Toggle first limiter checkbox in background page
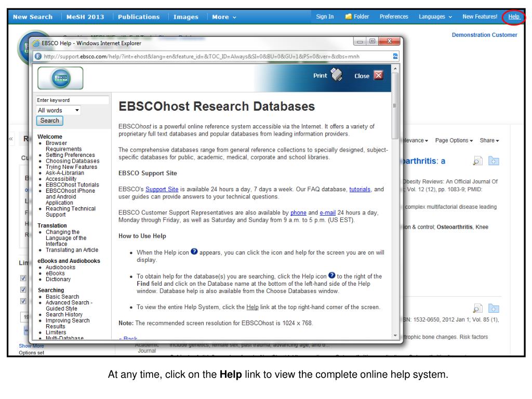 point(23,278)
